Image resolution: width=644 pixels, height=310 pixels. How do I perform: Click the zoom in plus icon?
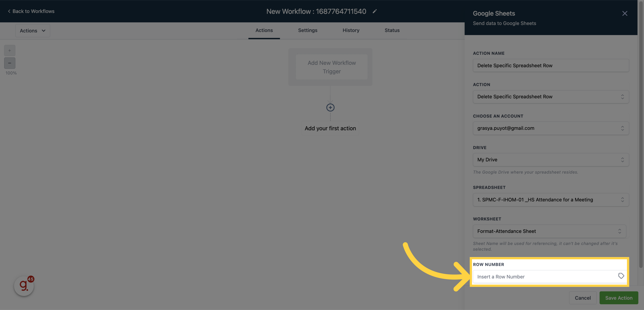[9, 50]
